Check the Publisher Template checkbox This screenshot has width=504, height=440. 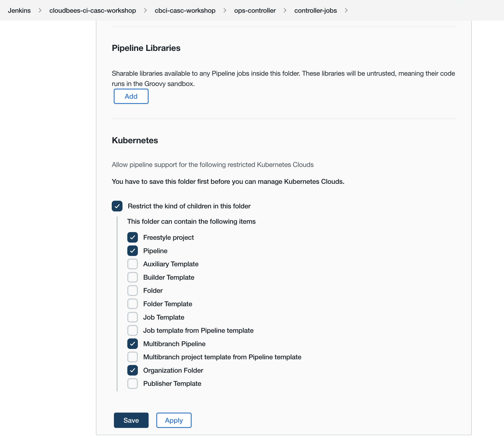coord(132,383)
